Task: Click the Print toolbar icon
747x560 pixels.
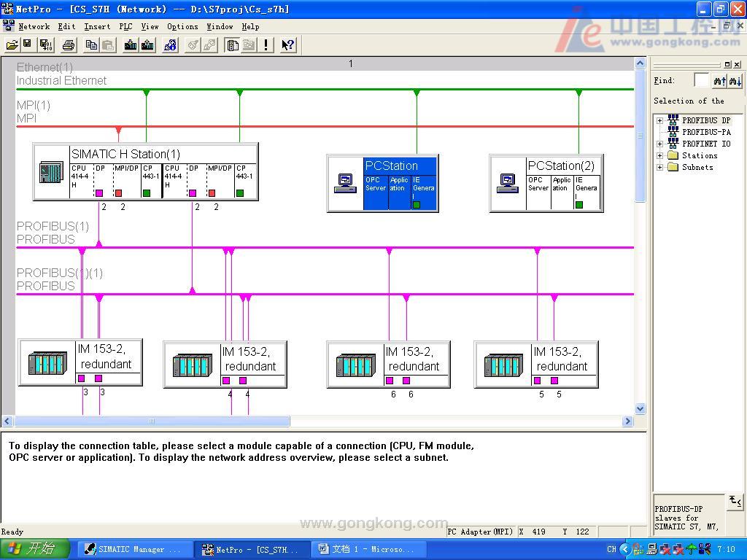Action: click(x=69, y=44)
